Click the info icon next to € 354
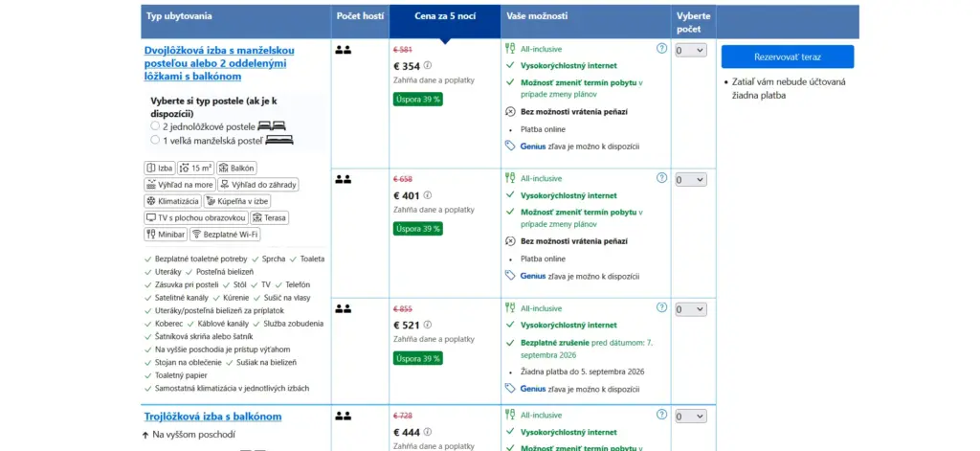 coord(428,66)
